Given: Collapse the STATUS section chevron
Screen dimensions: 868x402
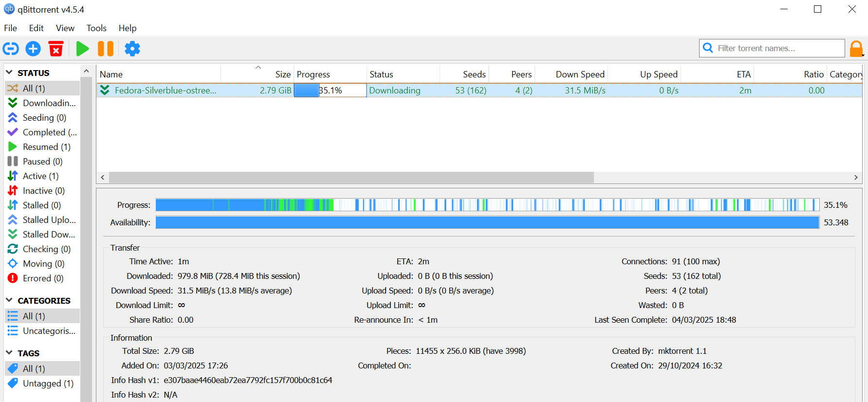Looking at the screenshot, I should (9, 73).
